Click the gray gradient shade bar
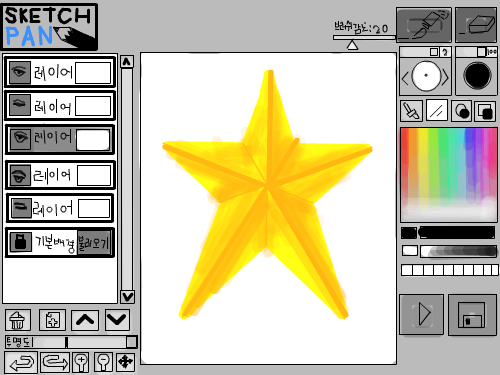This screenshot has width=500, height=375. click(x=458, y=251)
